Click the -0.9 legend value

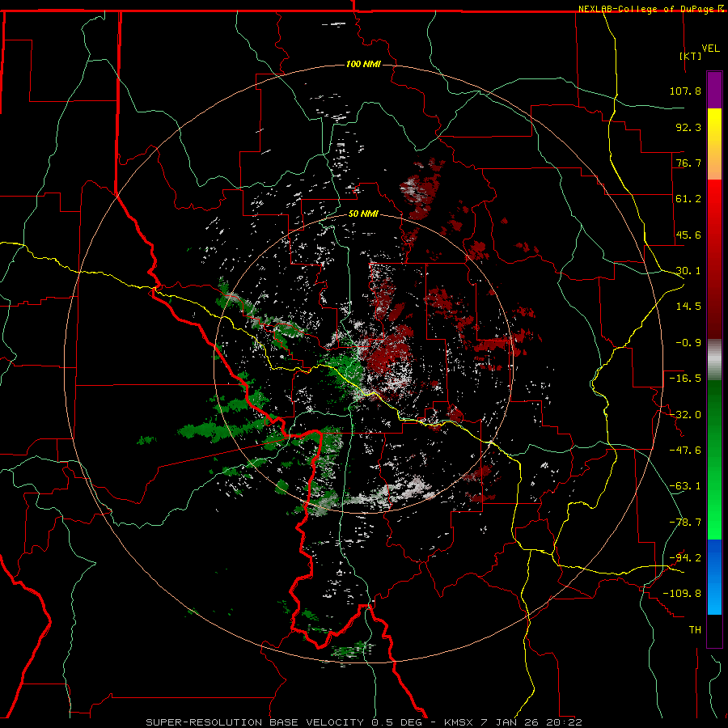688,343
